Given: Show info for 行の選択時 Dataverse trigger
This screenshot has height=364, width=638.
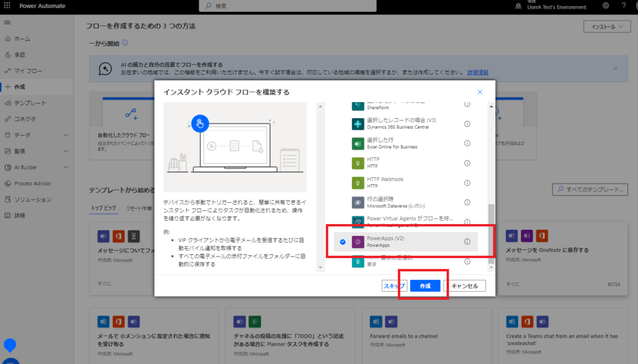Looking at the screenshot, I should coord(467,202).
